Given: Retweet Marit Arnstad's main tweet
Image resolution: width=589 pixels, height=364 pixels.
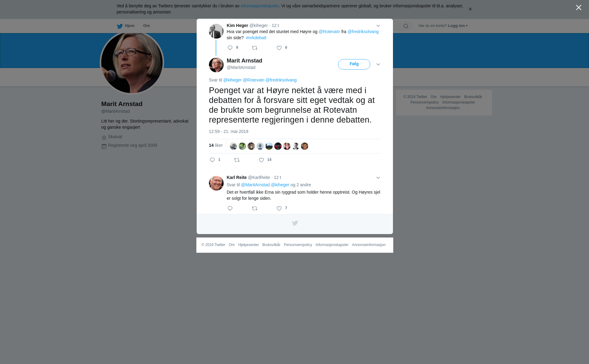Looking at the screenshot, I should (x=237, y=160).
